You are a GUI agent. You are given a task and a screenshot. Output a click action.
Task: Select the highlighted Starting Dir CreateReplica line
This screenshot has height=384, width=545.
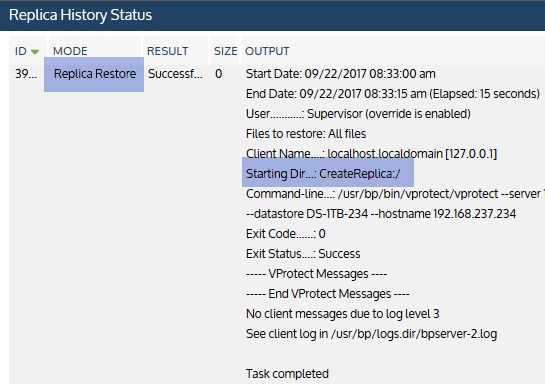328,173
